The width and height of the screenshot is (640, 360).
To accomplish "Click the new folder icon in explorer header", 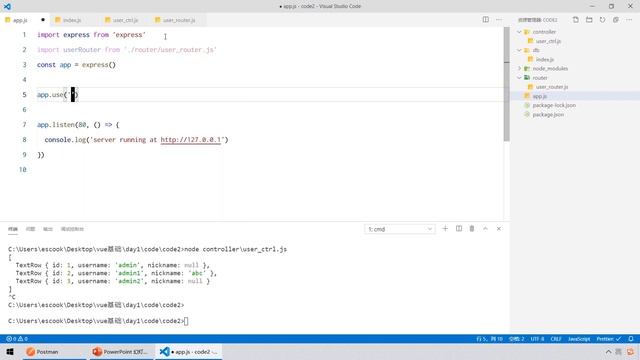I will [589, 20].
